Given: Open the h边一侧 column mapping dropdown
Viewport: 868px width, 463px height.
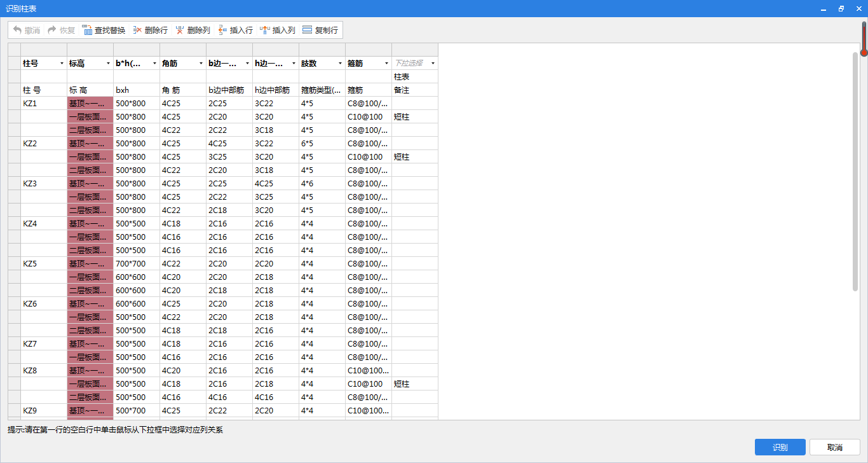Looking at the screenshot, I should (x=294, y=64).
